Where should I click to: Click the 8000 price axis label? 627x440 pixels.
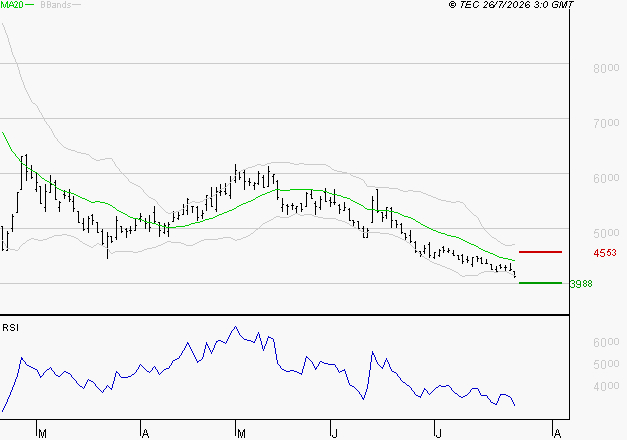pos(606,68)
